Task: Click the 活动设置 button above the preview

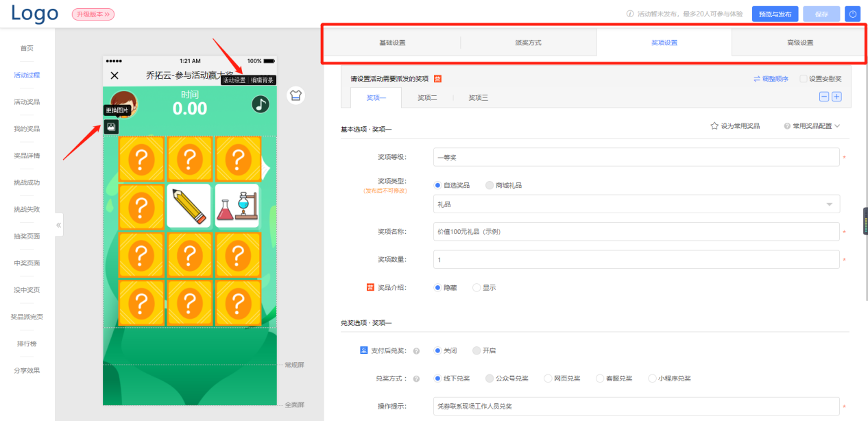Action: pos(234,80)
